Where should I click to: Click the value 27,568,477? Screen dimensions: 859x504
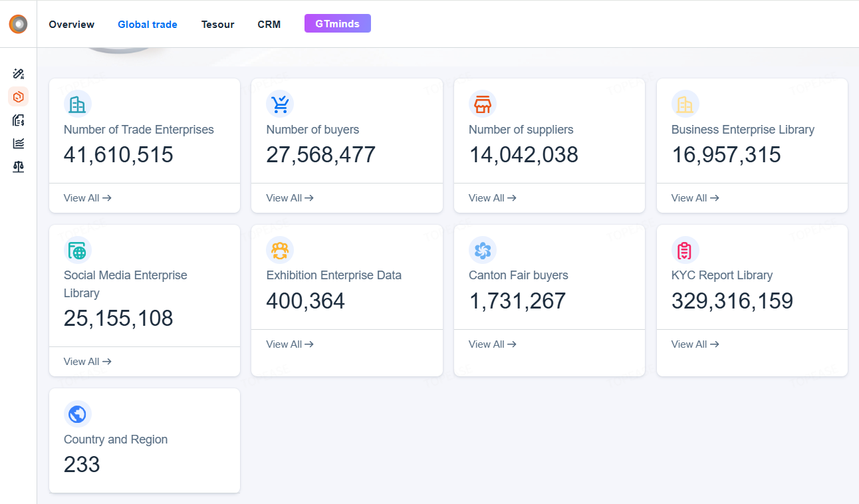321,155
